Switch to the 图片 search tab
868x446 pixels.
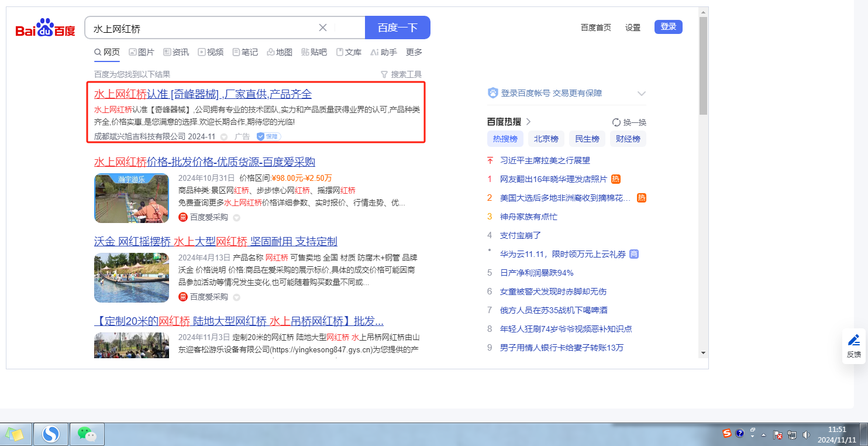(x=142, y=52)
